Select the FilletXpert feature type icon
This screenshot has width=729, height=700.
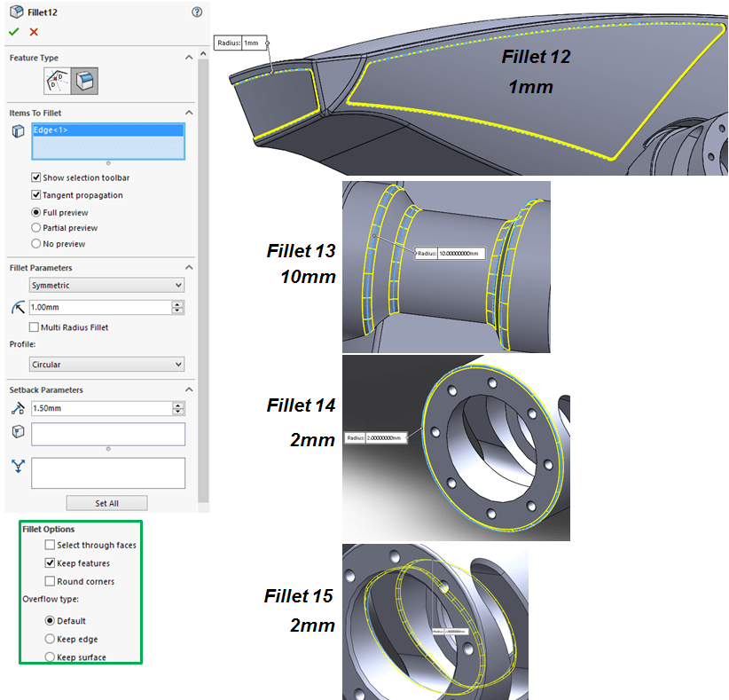[85, 82]
